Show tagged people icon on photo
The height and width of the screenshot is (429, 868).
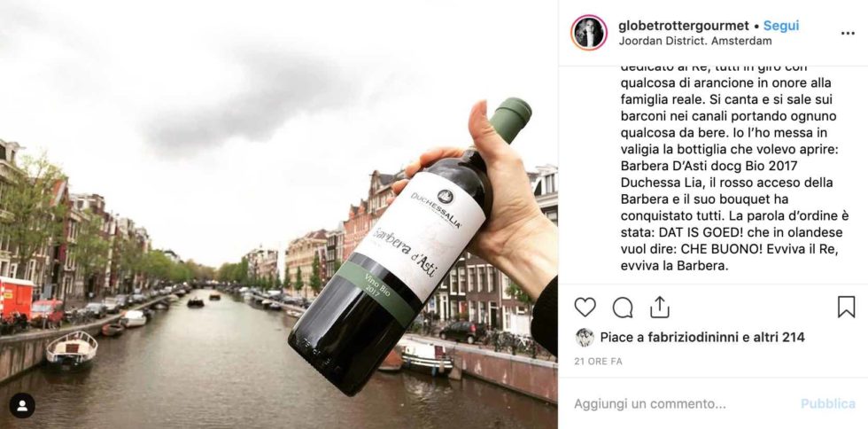coord(22,406)
